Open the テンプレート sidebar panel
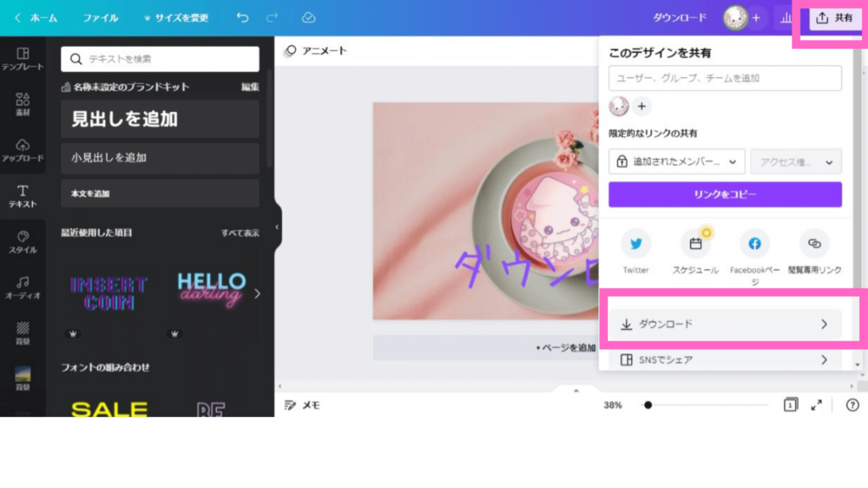This screenshot has width=868, height=488. point(23,58)
